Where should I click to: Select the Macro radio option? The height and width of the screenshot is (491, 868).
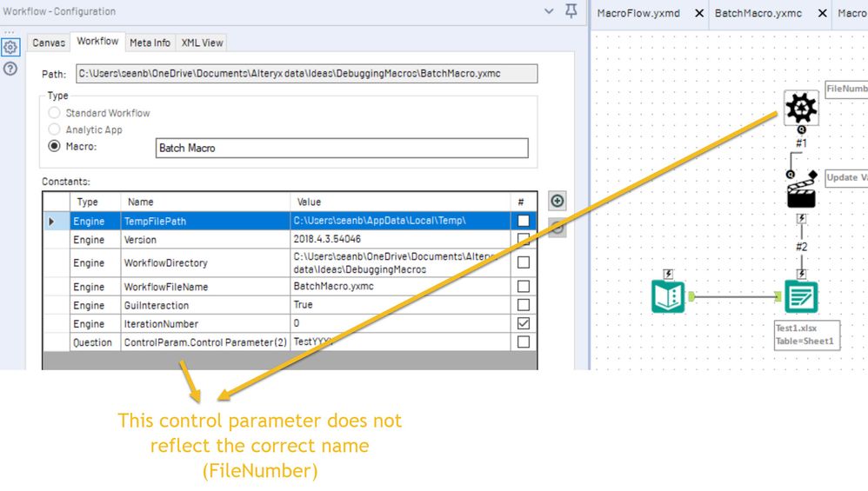54,147
